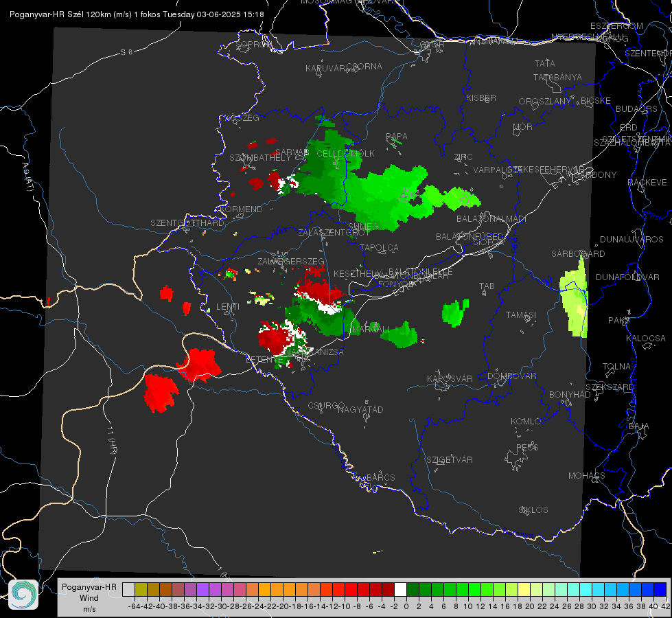The height and width of the screenshot is (618, 672).
Task: Click the 'OROSZLANY' city label
Action: pyautogui.click(x=545, y=101)
